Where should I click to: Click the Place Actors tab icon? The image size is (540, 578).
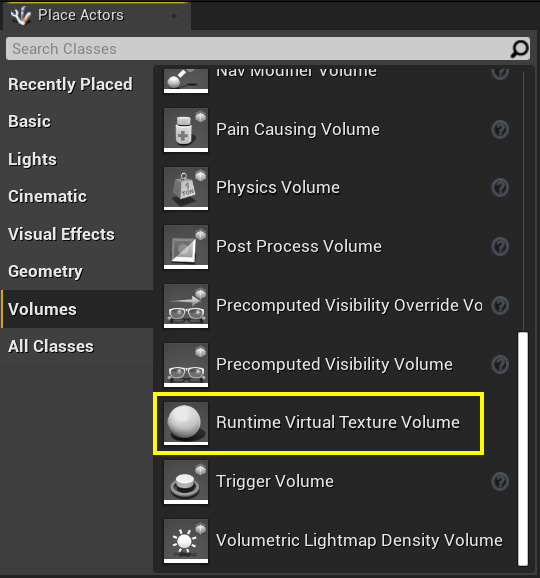[x=21, y=15]
